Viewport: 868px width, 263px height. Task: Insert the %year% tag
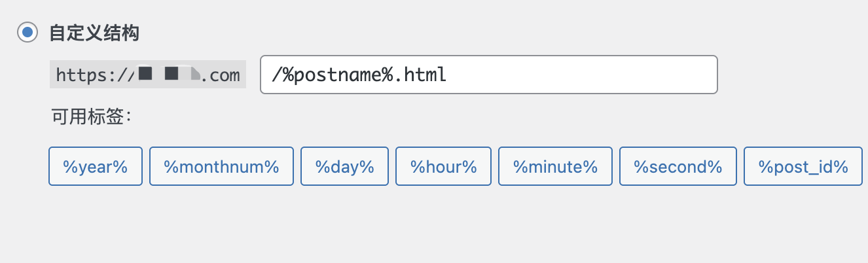pos(96,166)
